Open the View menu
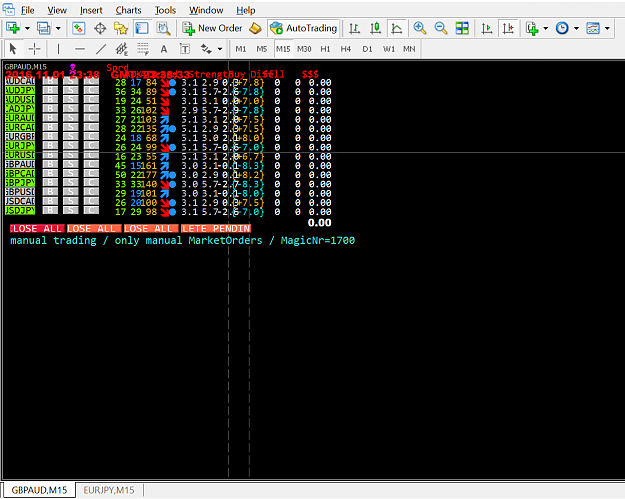The image size is (625, 499). click(x=57, y=10)
